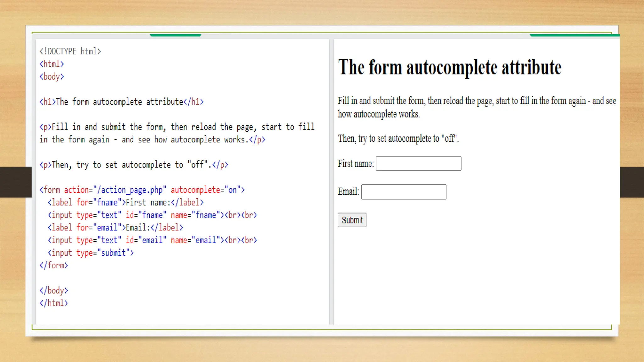This screenshot has width=644, height=362.
Task: Click the "Email:" label in the result pane
Action: coord(348,191)
